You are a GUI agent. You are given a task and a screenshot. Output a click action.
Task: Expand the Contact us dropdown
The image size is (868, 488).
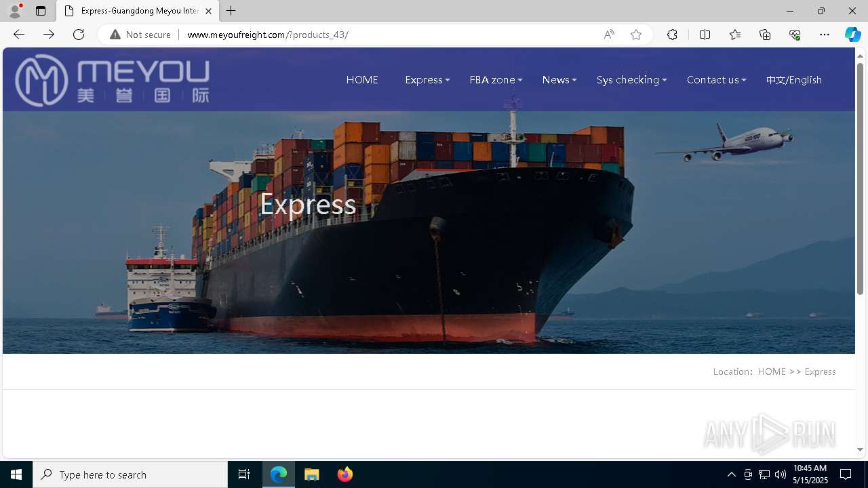(x=716, y=80)
